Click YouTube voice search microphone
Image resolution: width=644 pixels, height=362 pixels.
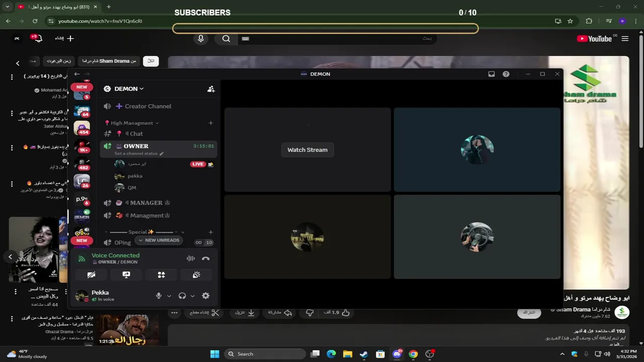(201, 39)
